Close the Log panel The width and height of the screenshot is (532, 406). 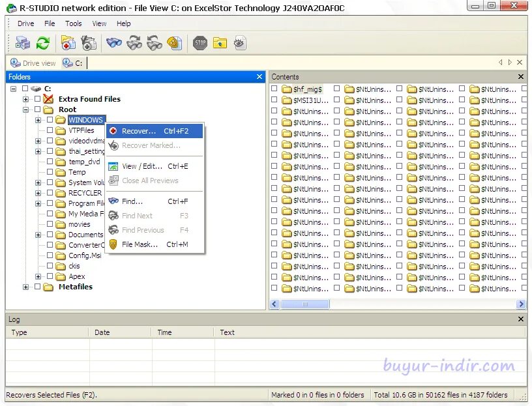click(x=521, y=319)
